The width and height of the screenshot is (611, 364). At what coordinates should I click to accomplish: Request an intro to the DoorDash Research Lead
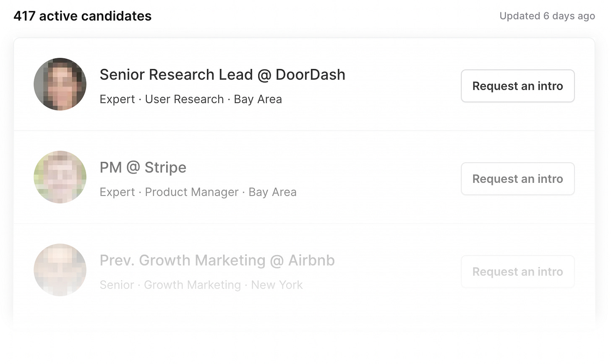517,86
